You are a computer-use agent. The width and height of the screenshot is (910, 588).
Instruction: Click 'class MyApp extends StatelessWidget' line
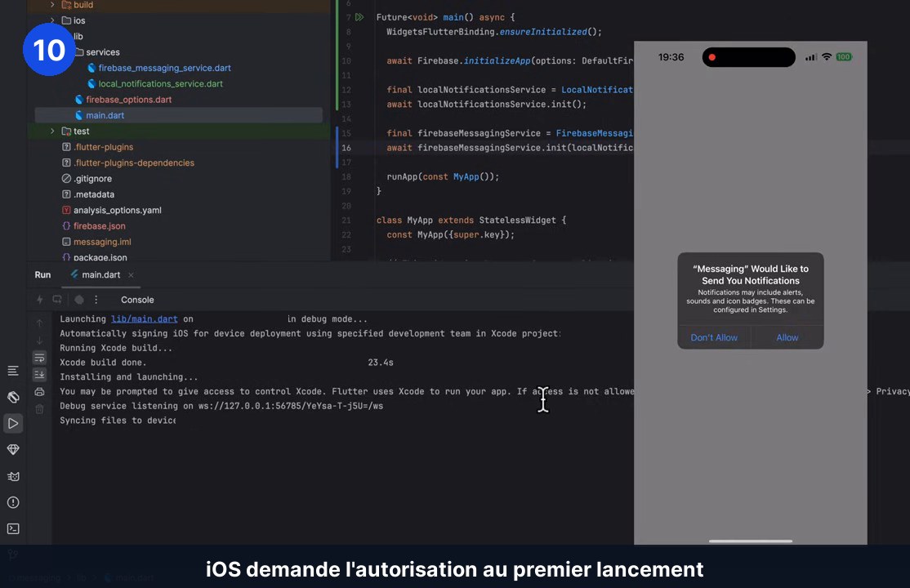point(471,220)
